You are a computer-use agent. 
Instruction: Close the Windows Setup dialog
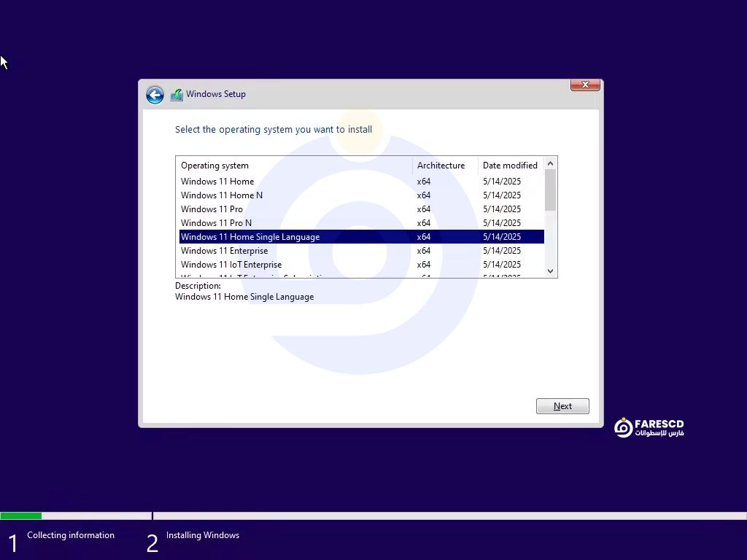tap(585, 85)
